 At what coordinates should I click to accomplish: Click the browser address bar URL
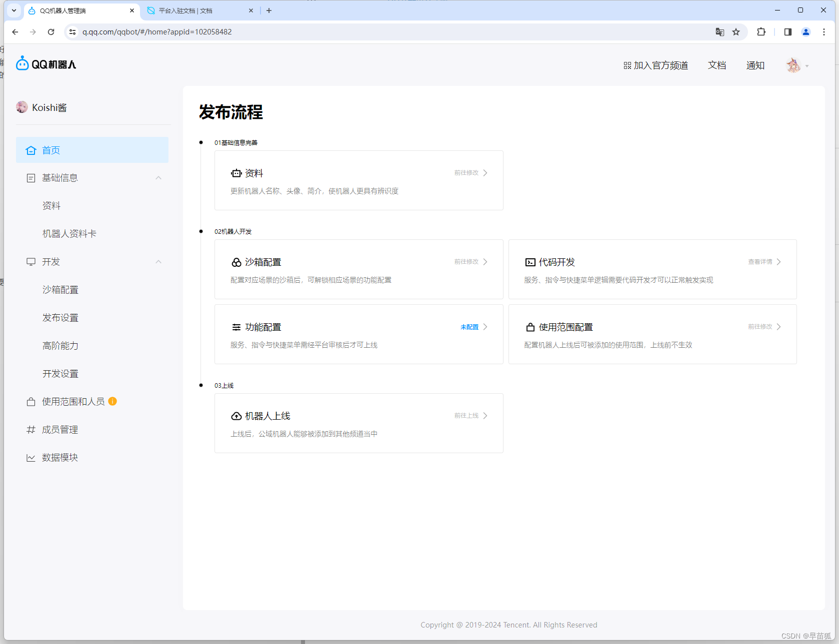click(157, 32)
